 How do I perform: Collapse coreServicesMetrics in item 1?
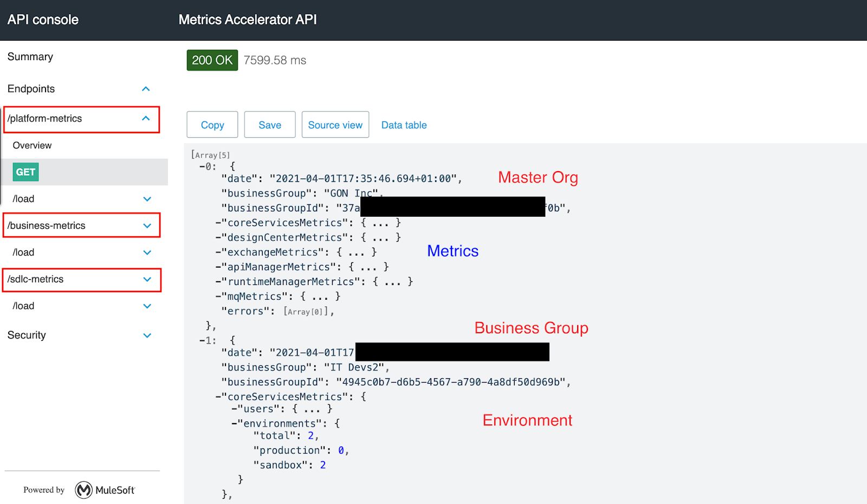[218, 397]
